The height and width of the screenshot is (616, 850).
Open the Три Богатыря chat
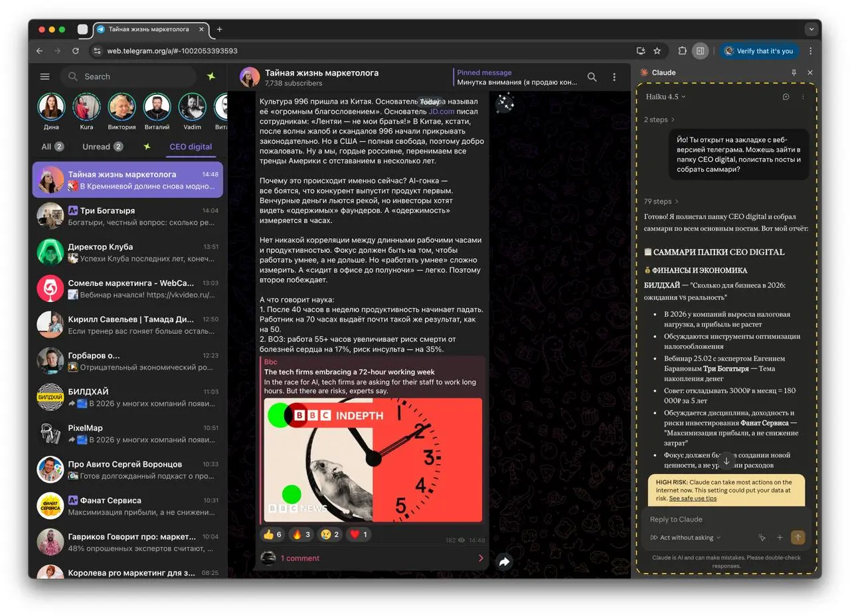point(127,216)
